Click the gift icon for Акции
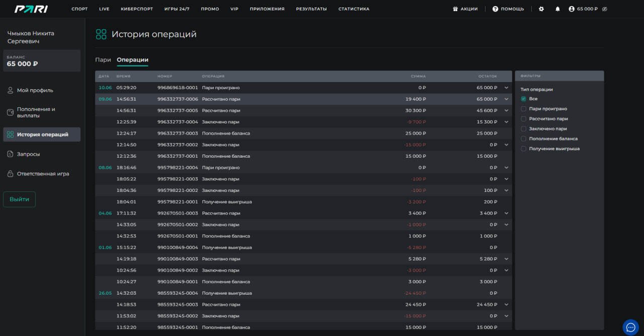 click(455, 9)
